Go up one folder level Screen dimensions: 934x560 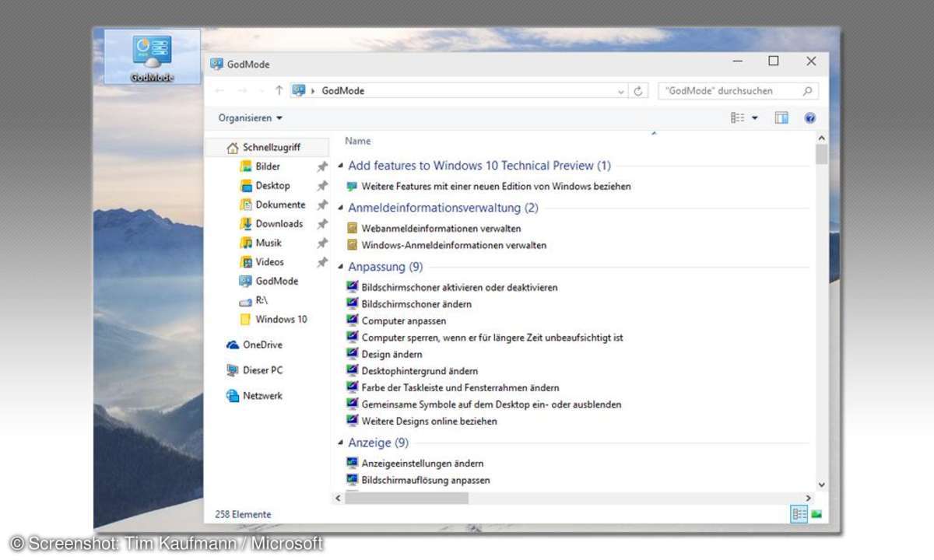pyautogui.click(x=279, y=91)
